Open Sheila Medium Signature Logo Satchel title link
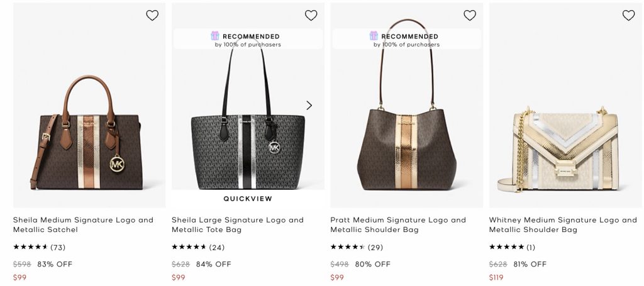This screenshot has width=644, height=286. (83, 225)
